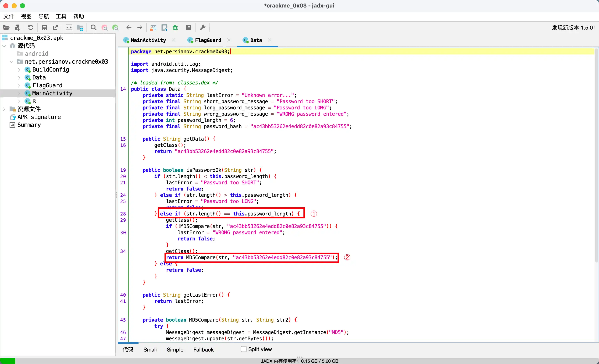Collapse net.persianov.crackme0x03 package node

11,62
